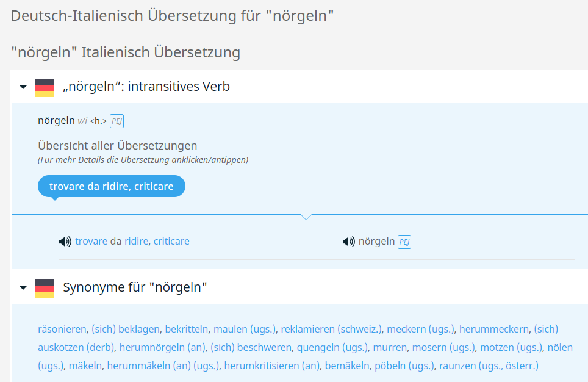Open synonym 'herumkritisieren (an)'
The height and width of the screenshot is (382, 588).
[272, 366]
